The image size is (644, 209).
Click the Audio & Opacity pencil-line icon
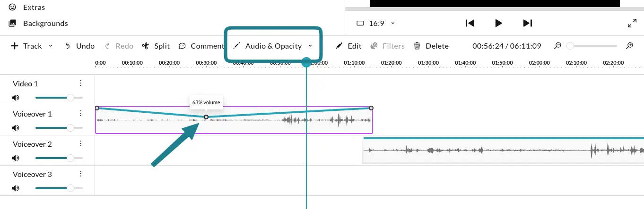(x=237, y=46)
